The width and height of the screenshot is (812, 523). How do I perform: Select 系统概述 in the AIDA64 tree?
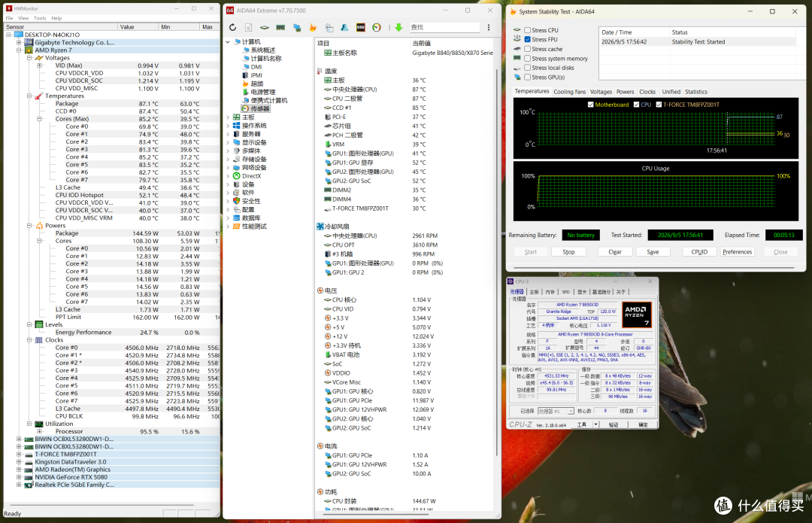259,50
